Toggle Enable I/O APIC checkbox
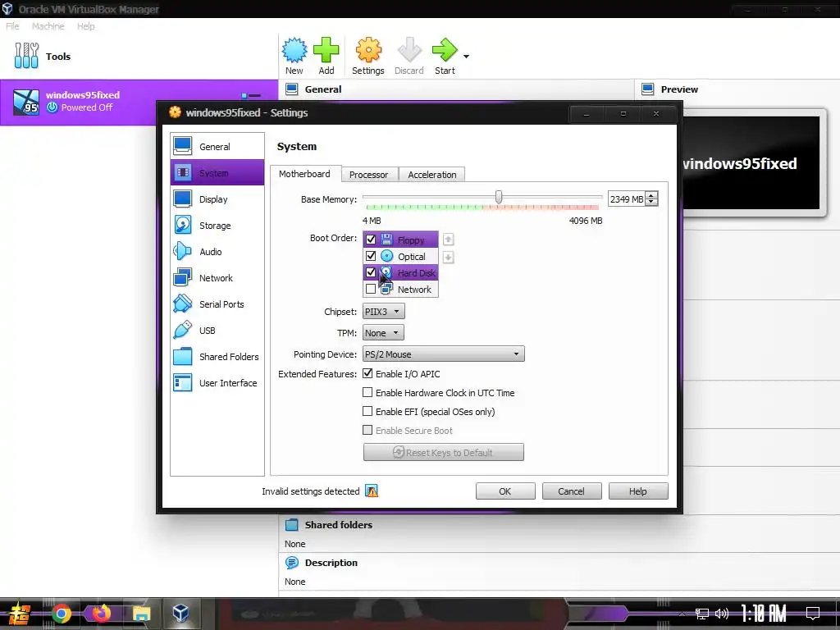840x630 pixels. tap(367, 373)
